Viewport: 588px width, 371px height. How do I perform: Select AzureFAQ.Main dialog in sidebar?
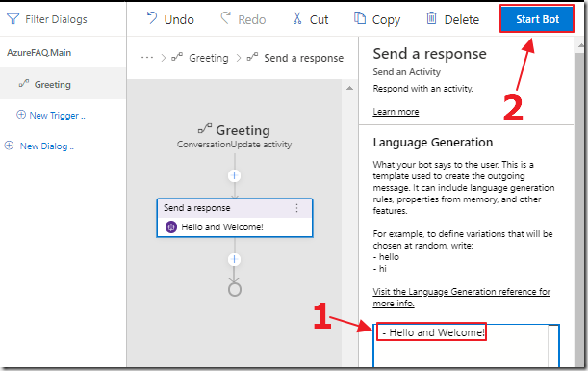39,53
